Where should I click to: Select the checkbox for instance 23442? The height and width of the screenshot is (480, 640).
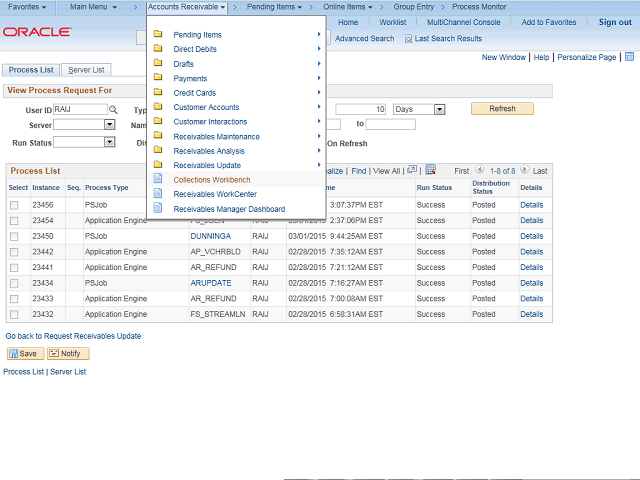click(x=14, y=252)
